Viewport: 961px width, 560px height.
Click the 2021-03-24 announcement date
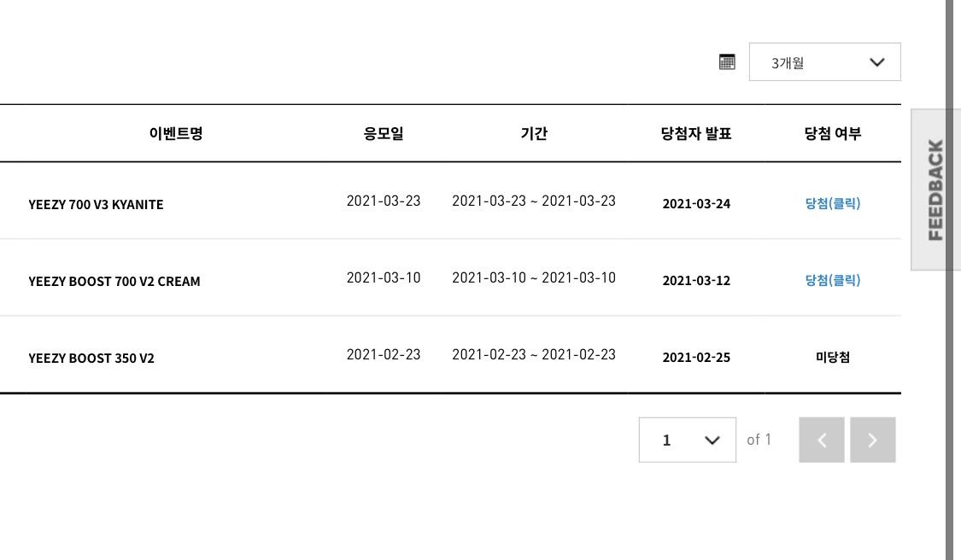[x=696, y=203]
